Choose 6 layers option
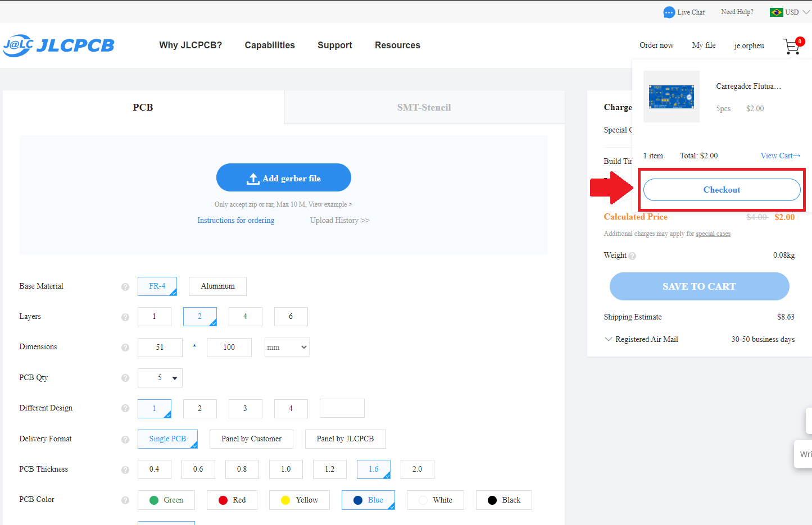 point(291,317)
